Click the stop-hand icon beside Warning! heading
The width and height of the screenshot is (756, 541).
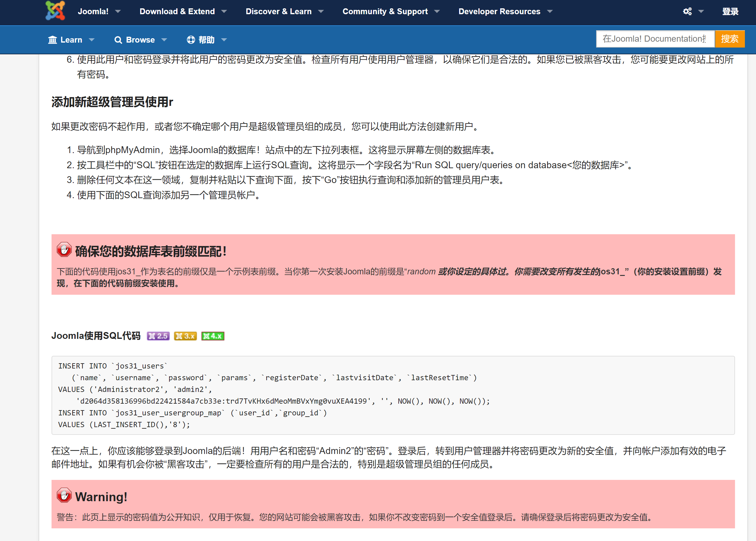pos(64,495)
